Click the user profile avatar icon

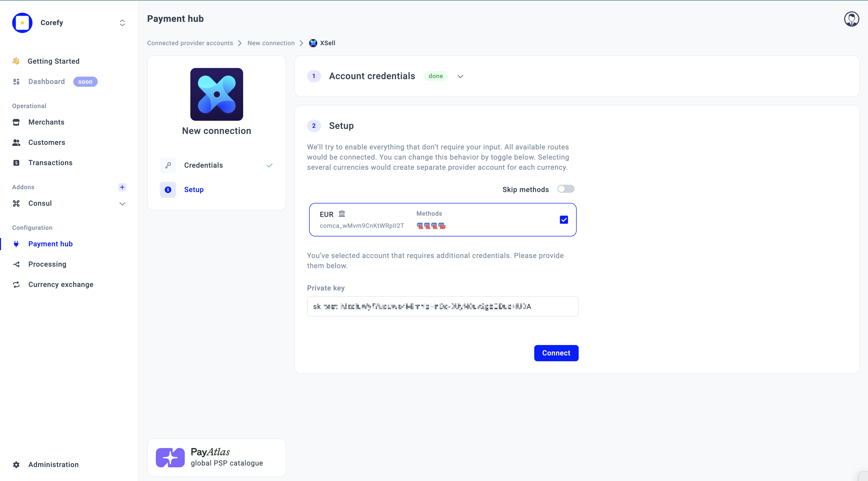point(851,19)
